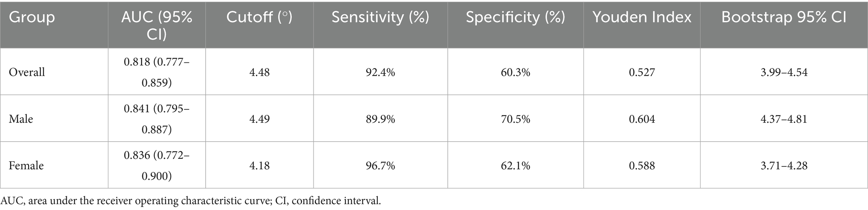The image size is (868, 210).
Task: Select the Overall row label
Action: pos(27,72)
